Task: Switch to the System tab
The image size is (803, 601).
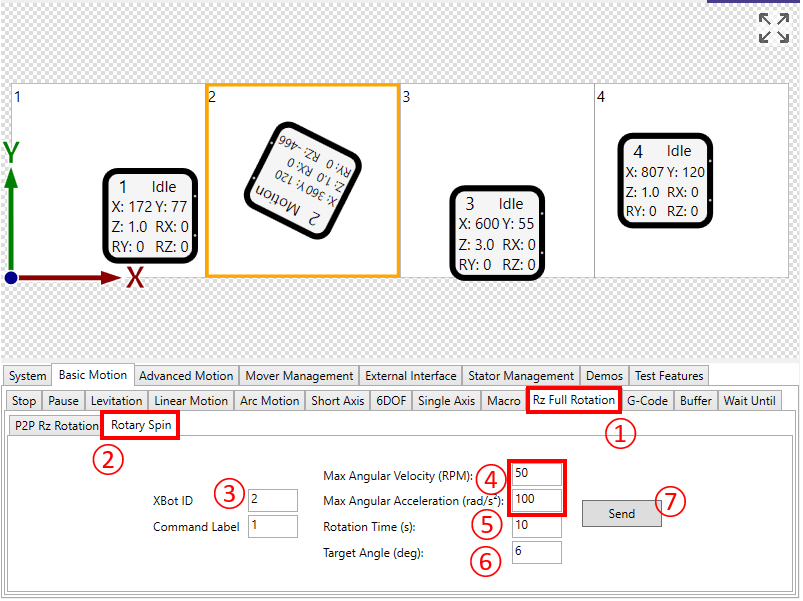Action: [28, 376]
